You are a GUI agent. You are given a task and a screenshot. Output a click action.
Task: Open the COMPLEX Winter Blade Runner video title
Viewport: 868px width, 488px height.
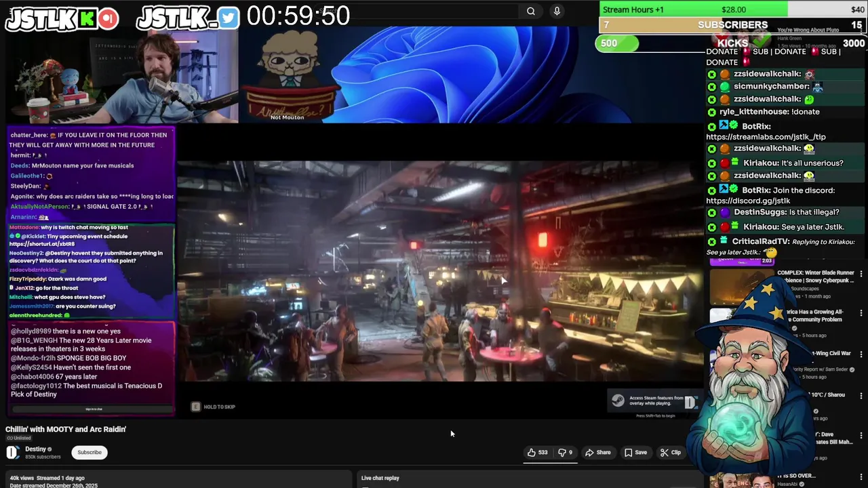(816, 276)
